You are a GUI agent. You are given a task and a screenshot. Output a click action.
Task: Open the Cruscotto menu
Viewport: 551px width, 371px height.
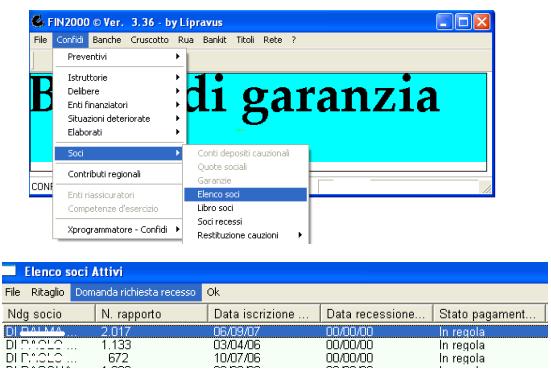[x=149, y=40]
